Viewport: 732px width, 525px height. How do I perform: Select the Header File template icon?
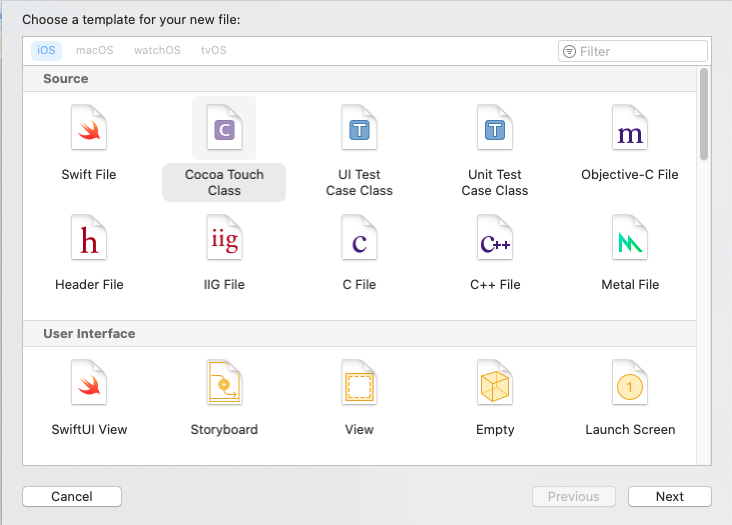pyautogui.click(x=89, y=238)
